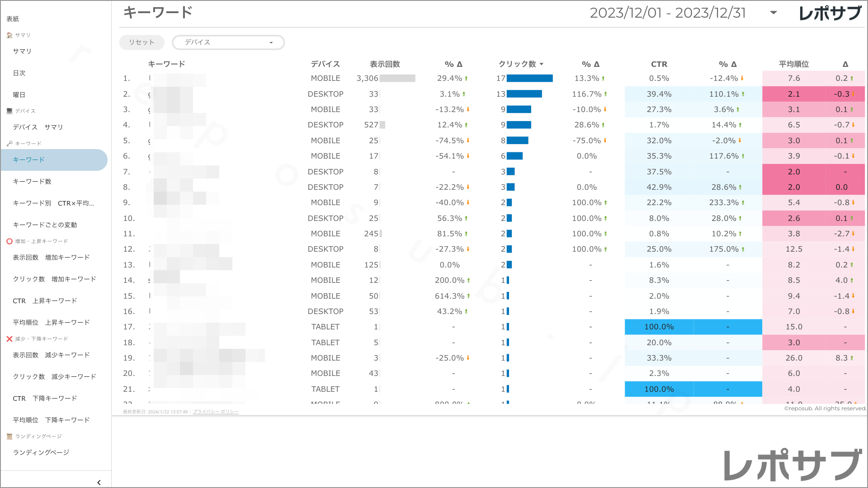Click the ランディングページ section icon

click(x=9, y=436)
